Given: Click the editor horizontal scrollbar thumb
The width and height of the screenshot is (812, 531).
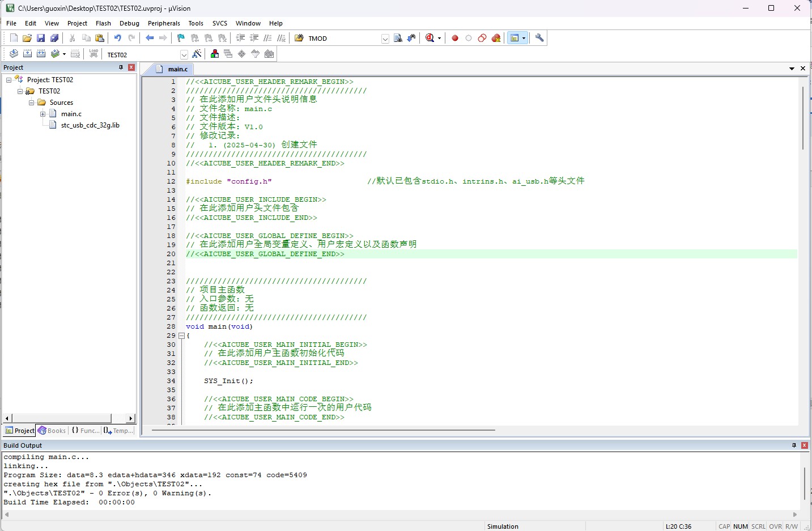Looking at the screenshot, I should (x=324, y=430).
